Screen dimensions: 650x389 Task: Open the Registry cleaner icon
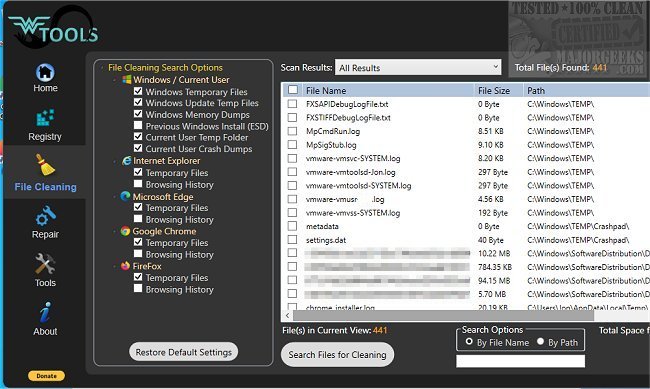pyautogui.click(x=45, y=118)
